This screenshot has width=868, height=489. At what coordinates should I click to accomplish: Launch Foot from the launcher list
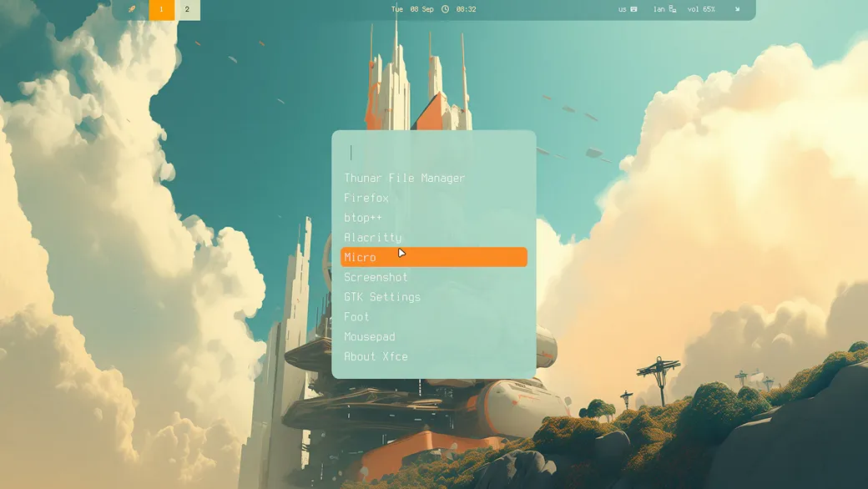click(x=434, y=317)
